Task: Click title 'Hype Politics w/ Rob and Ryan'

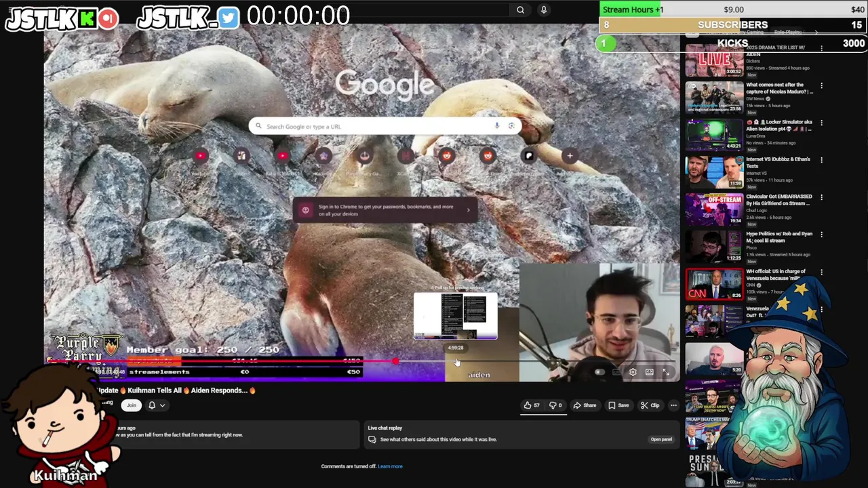Action: [778, 237]
